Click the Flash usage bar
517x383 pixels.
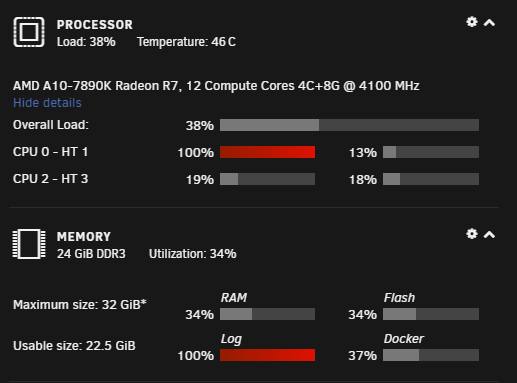(431, 314)
